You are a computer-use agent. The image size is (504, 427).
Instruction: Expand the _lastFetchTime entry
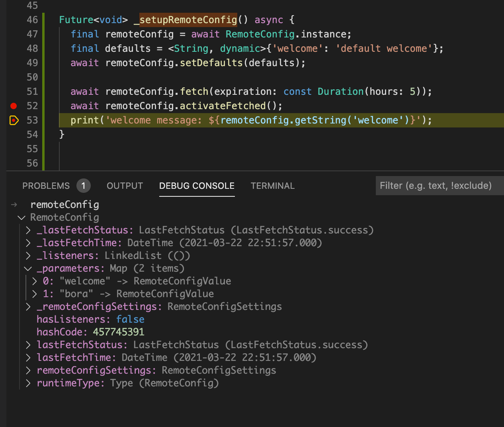pyautogui.click(x=28, y=243)
